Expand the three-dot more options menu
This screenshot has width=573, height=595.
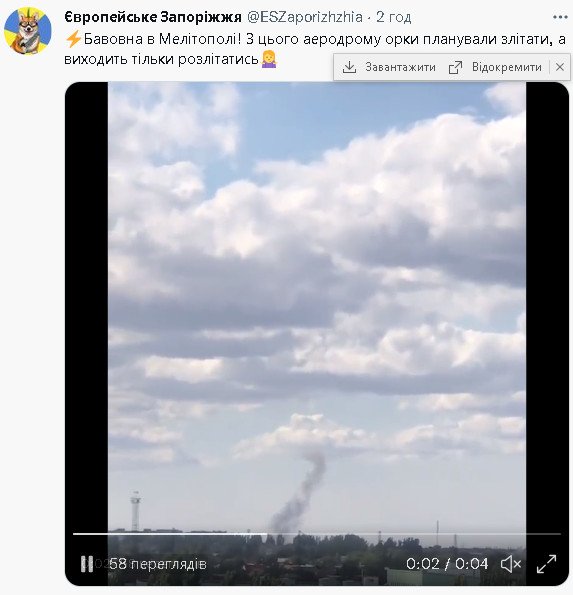[x=560, y=17]
